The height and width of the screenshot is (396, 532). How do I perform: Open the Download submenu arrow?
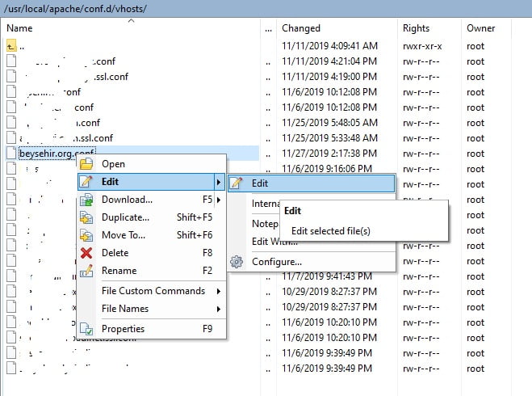click(219, 200)
